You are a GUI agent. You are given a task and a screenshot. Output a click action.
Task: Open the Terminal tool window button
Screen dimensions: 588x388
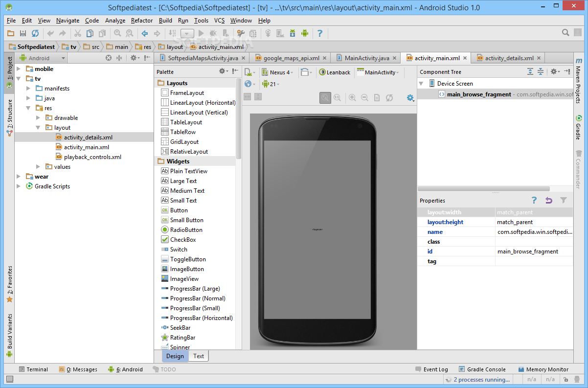point(33,369)
